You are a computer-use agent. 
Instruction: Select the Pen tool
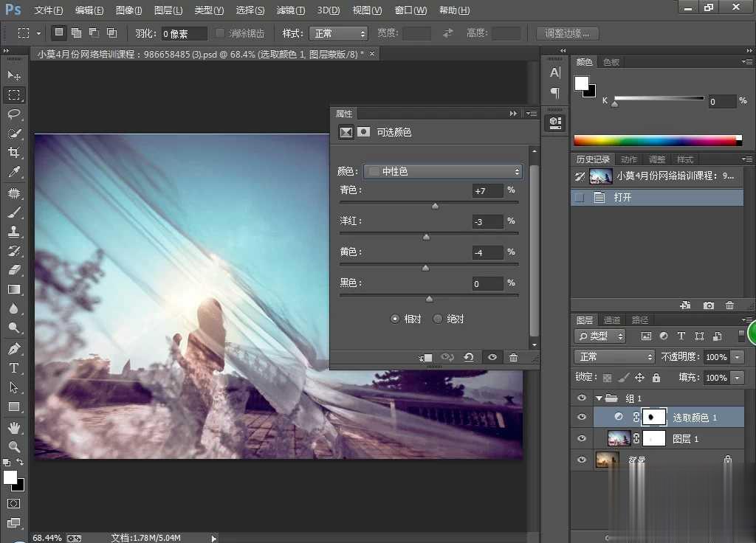point(14,348)
